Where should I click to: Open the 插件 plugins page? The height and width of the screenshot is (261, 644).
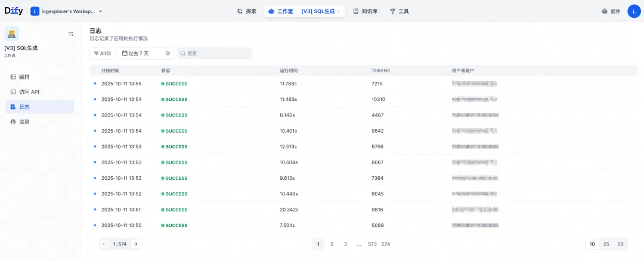tap(611, 11)
